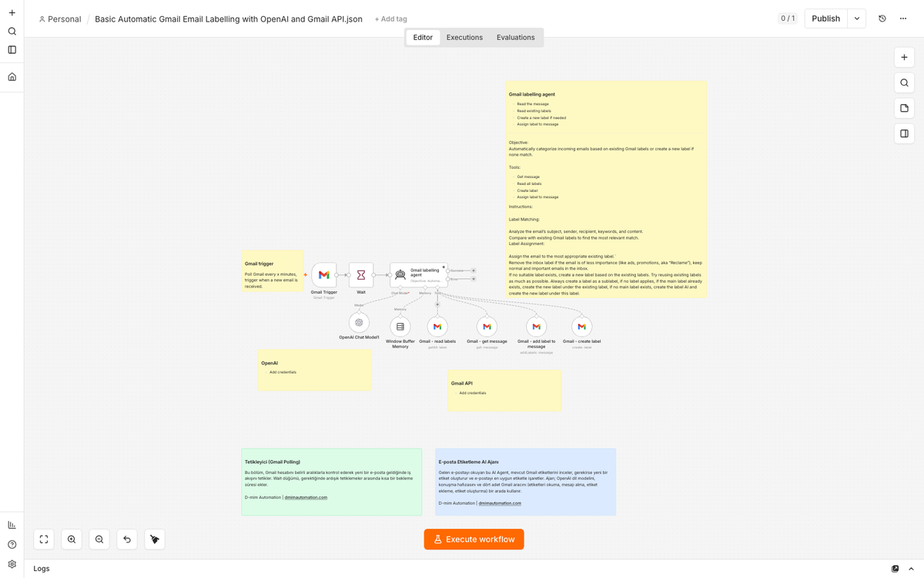Click the 0 / 1 counter badge
This screenshot has width=924, height=578.
(788, 18)
